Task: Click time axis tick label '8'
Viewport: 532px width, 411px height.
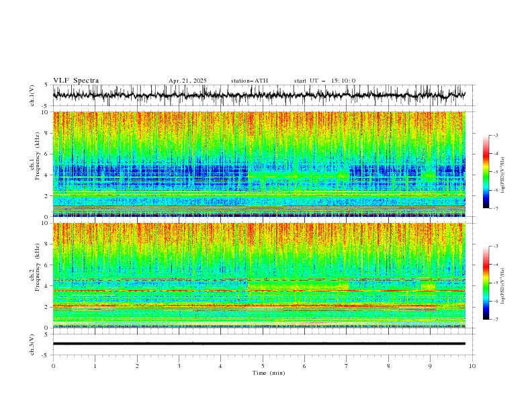Action: pos(388,366)
